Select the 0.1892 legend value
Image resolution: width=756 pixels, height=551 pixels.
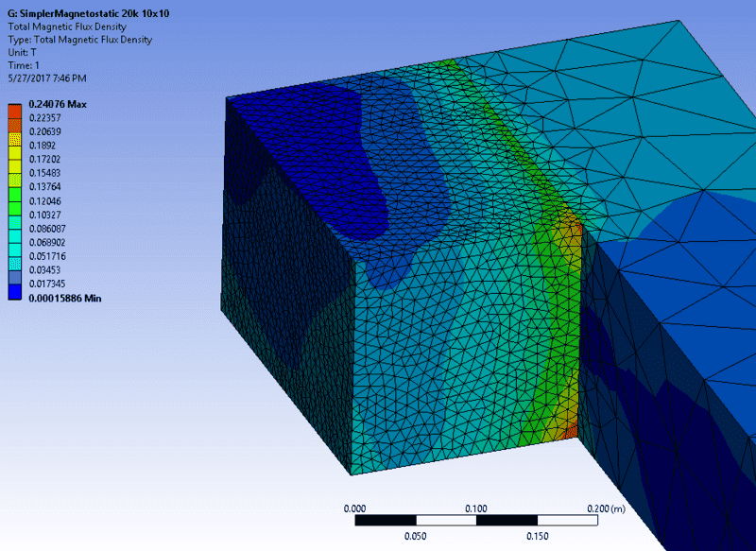[x=42, y=146]
